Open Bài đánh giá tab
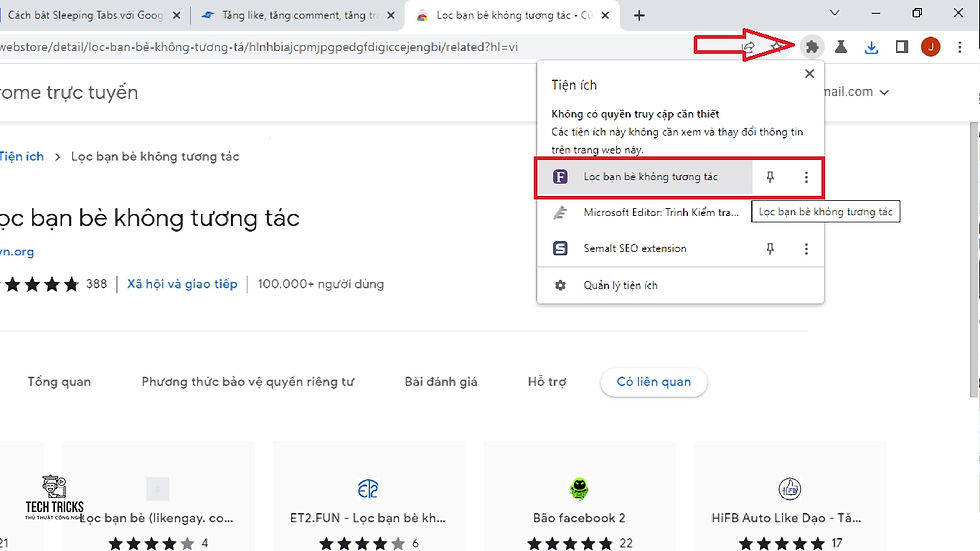Image resolution: width=980 pixels, height=551 pixels. [x=441, y=382]
